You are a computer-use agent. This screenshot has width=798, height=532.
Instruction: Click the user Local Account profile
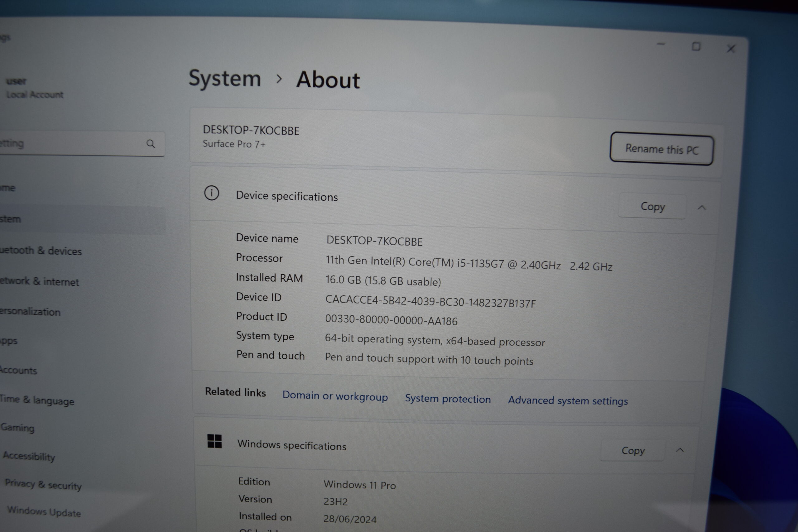35,88
